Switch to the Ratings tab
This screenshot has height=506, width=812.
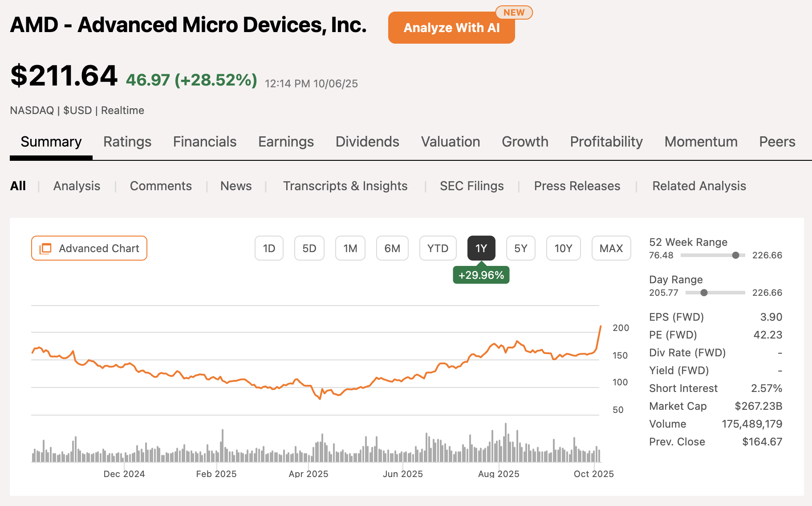(127, 142)
